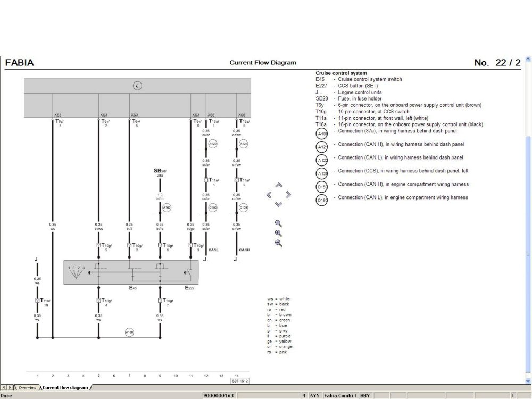This screenshot has width=532, height=399.
Task: Click the scroll-up arrow on the right scrollbar
Action: tap(528, 59)
